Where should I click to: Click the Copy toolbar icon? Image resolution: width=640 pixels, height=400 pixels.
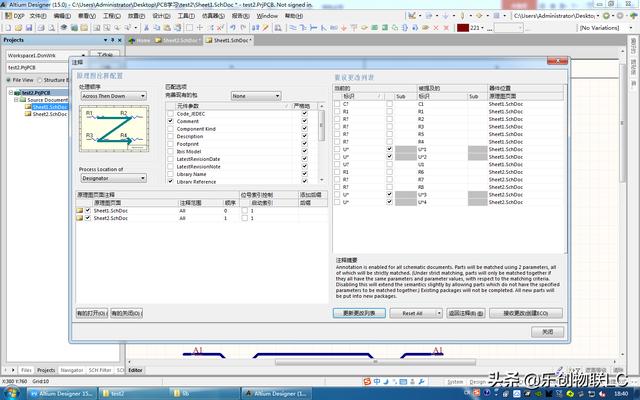(157, 28)
